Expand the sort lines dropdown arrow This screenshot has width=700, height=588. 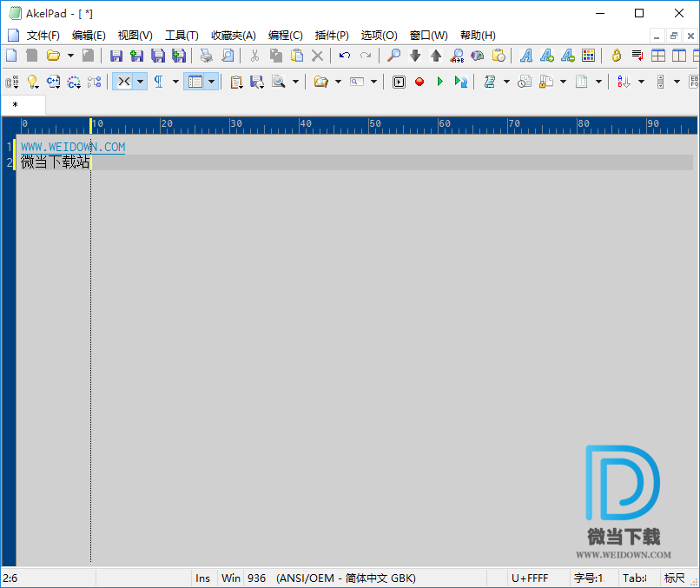[x=641, y=82]
